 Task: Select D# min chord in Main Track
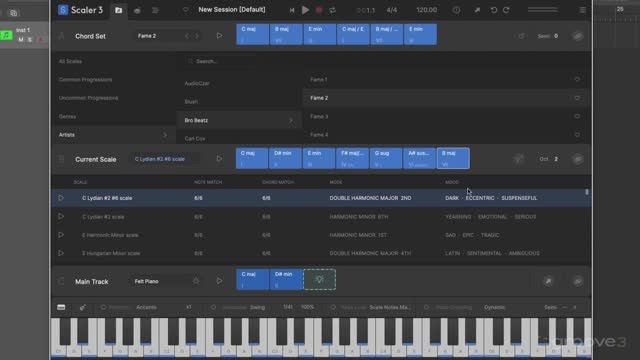[x=286, y=280]
